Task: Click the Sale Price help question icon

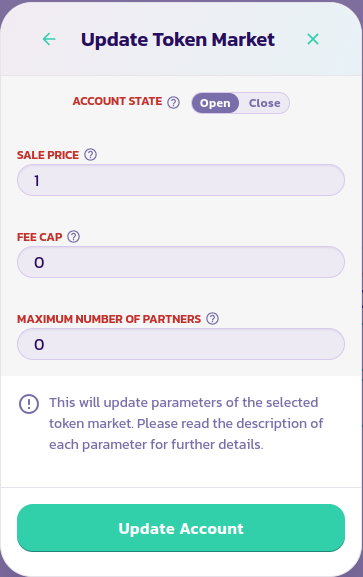Action: (91, 155)
